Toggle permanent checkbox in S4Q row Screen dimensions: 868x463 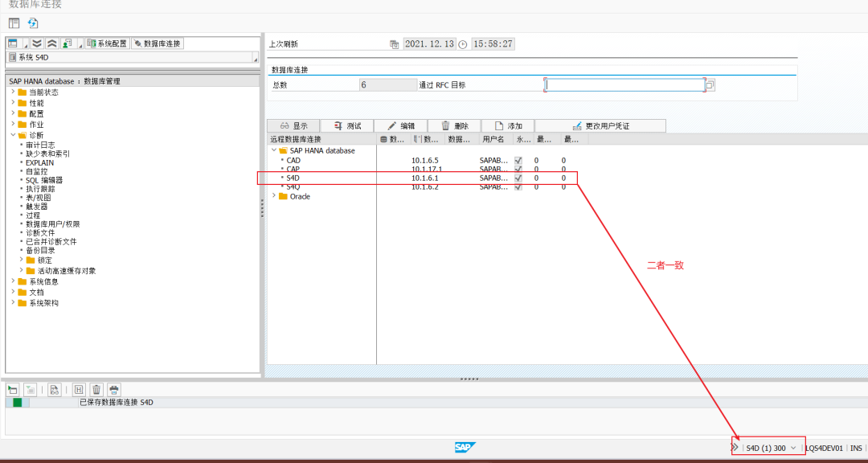click(518, 187)
